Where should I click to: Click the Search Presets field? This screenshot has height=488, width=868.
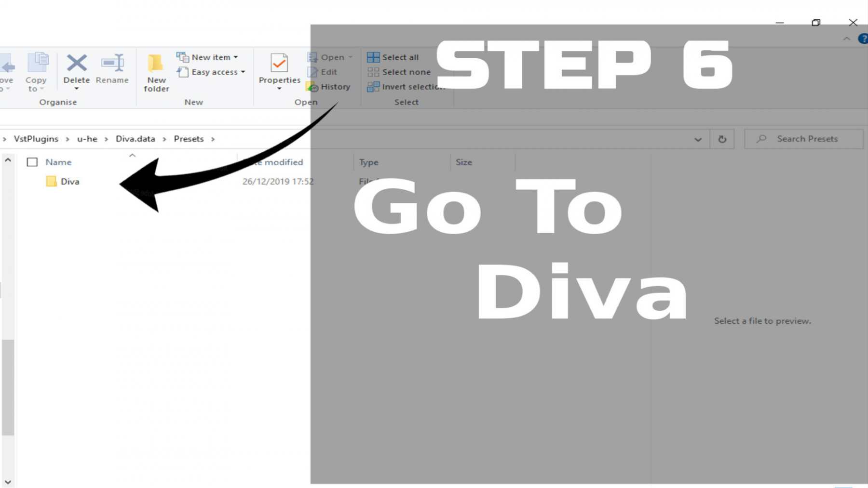(x=804, y=139)
